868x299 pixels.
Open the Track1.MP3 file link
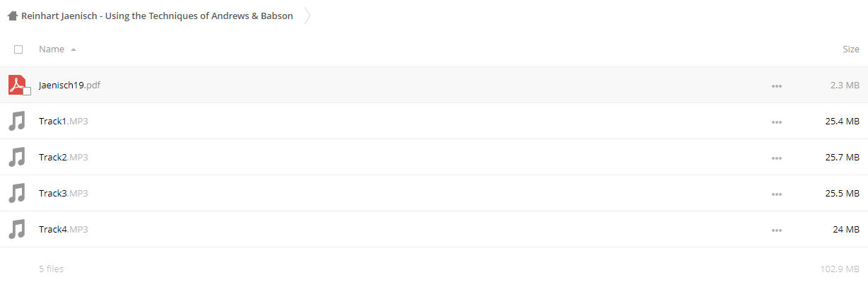[x=64, y=121]
